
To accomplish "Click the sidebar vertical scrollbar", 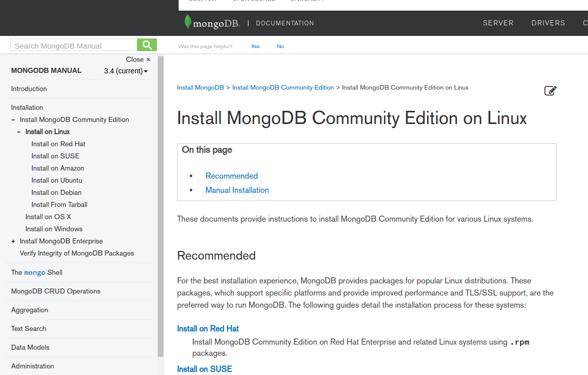I will pyautogui.click(x=160, y=206).
